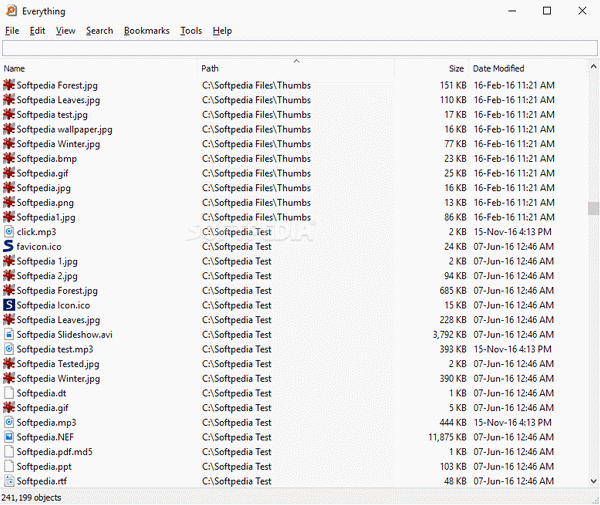Select the Softpedia.rtf file name
Viewport: 600px width, 505px height.
click(x=42, y=481)
